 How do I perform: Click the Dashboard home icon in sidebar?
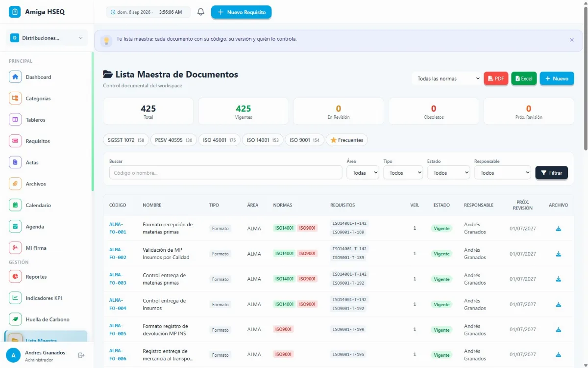(15, 77)
